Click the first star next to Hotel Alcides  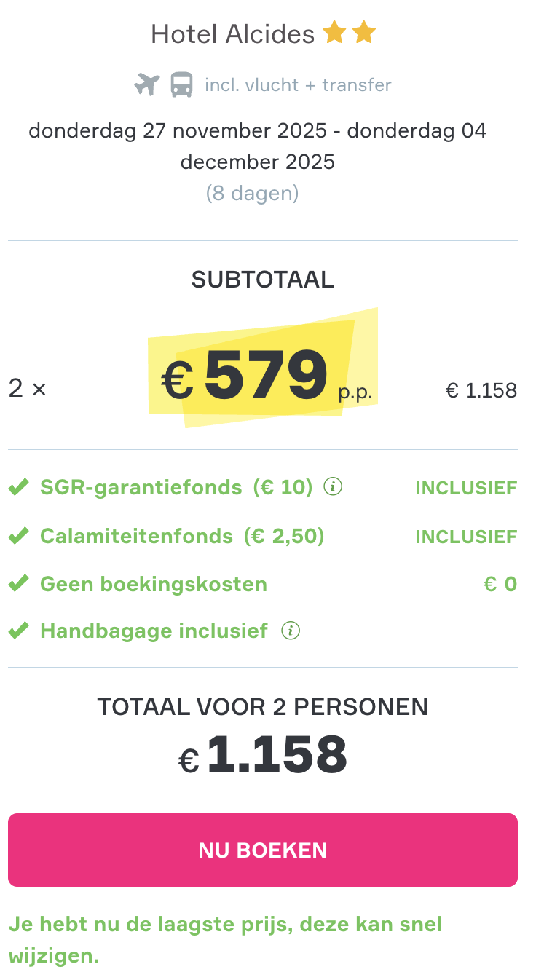(x=335, y=32)
